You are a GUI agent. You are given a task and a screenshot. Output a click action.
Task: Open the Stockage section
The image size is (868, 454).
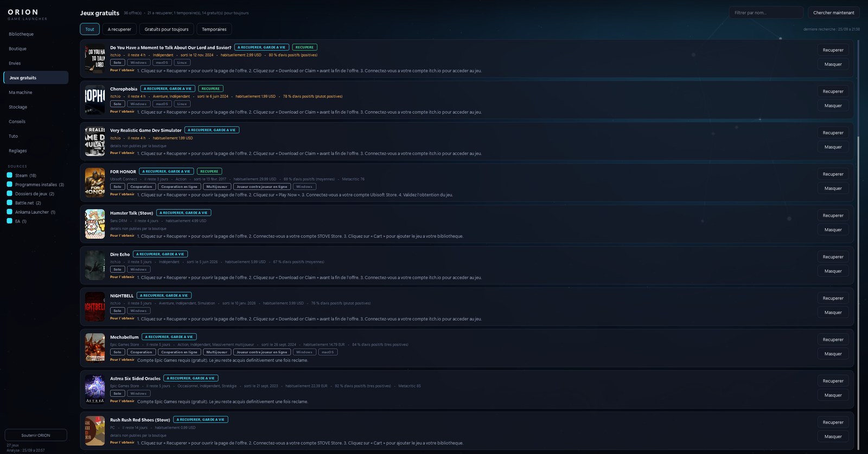click(x=36, y=107)
